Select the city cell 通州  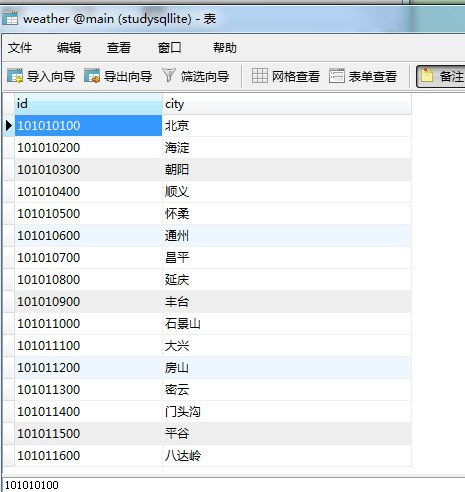[x=287, y=236]
